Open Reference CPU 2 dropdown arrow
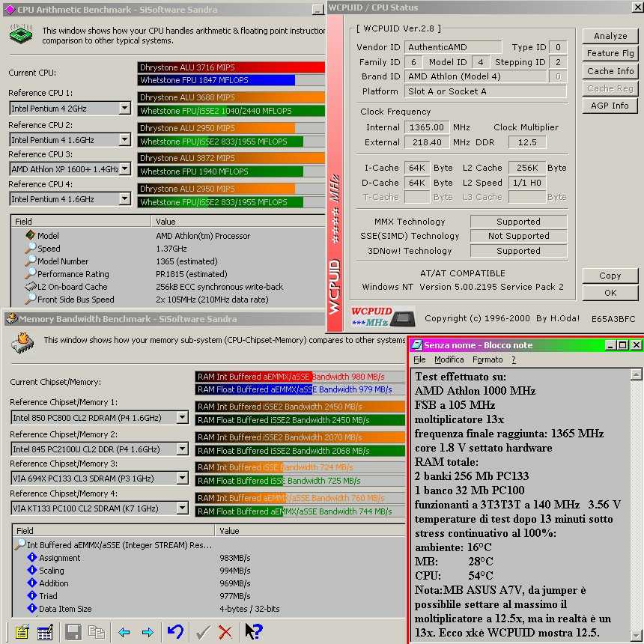The width and height of the screenshot is (644, 644). pyautogui.click(x=124, y=139)
